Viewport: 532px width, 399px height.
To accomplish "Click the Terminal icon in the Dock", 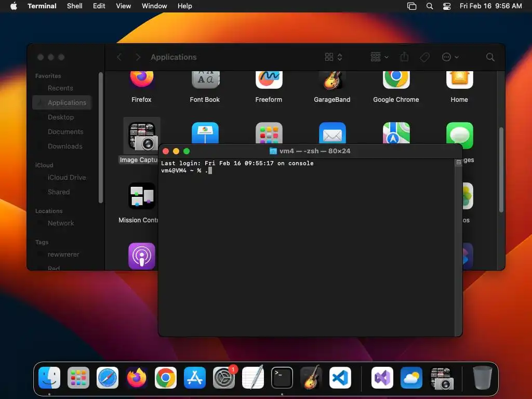I will pos(282,378).
